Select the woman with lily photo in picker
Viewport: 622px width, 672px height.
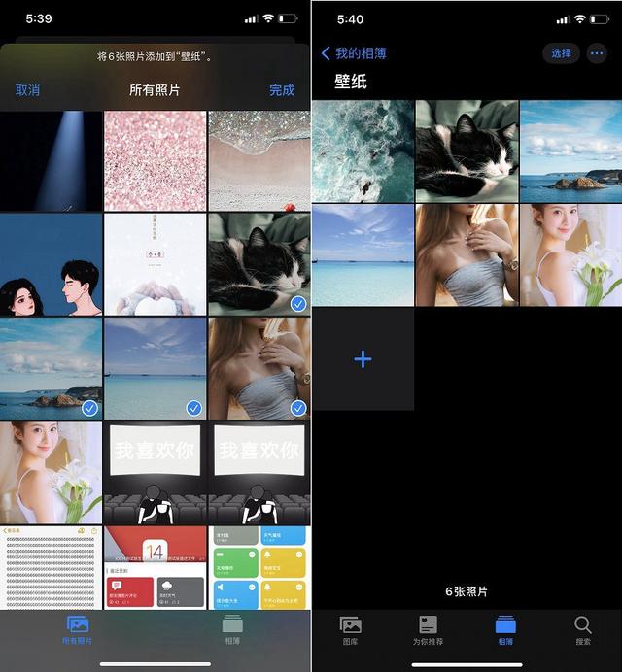(52, 473)
